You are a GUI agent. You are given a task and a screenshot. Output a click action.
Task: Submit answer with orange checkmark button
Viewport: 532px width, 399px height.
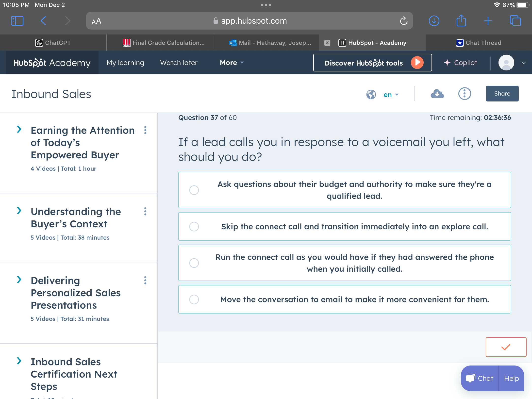tap(506, 347)
